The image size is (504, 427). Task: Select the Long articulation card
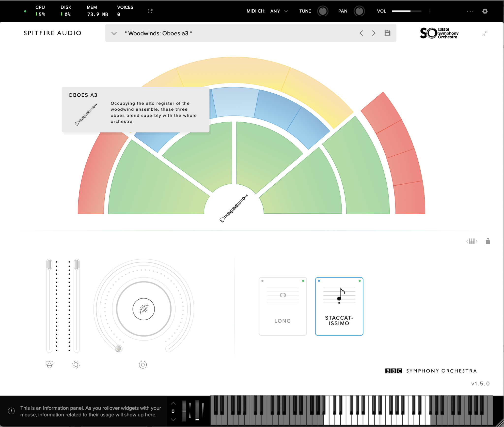283,306
